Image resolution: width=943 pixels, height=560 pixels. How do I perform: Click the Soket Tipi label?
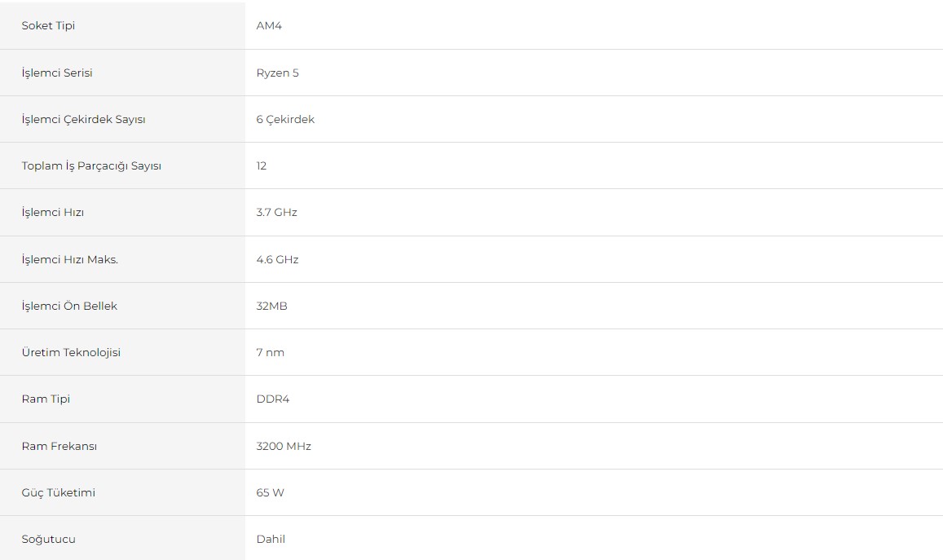pos(48,26)
